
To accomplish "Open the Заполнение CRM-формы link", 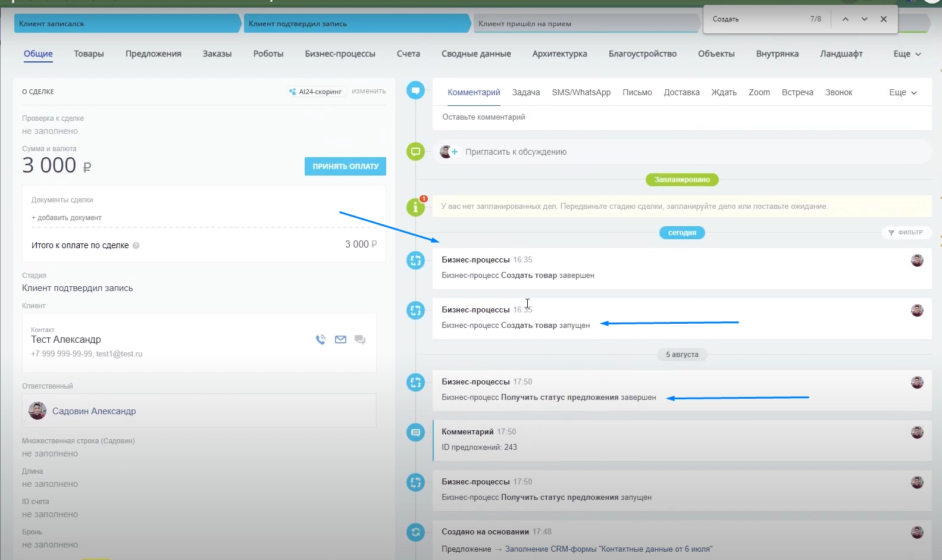I will click(x=609, y=549).
